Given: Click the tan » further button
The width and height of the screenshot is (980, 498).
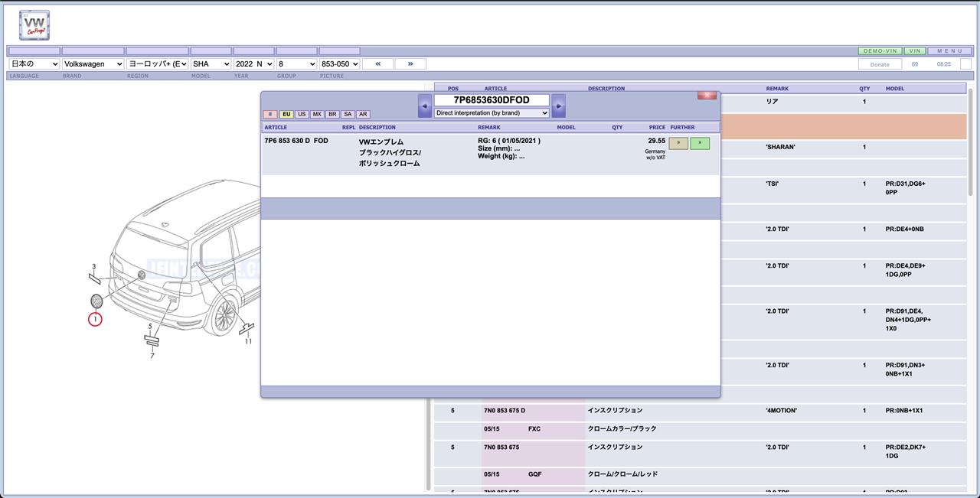Looking at the screenshot, I should (678, 143).
